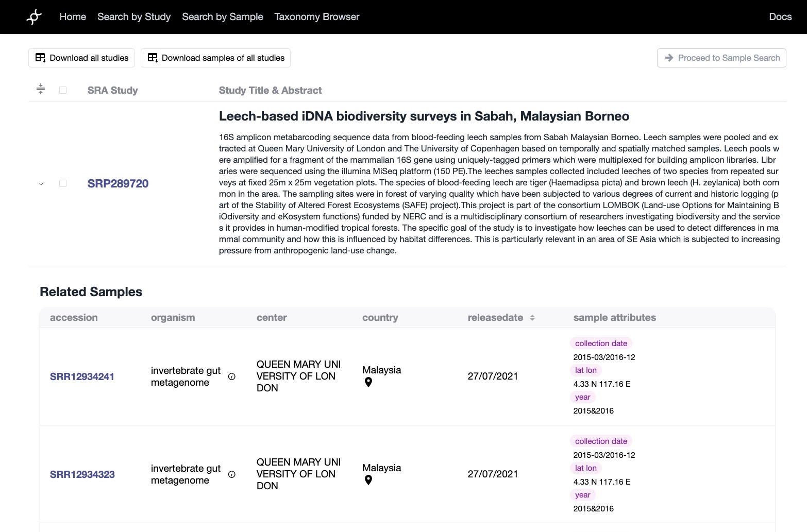Click the accession column header

(74, 317)
